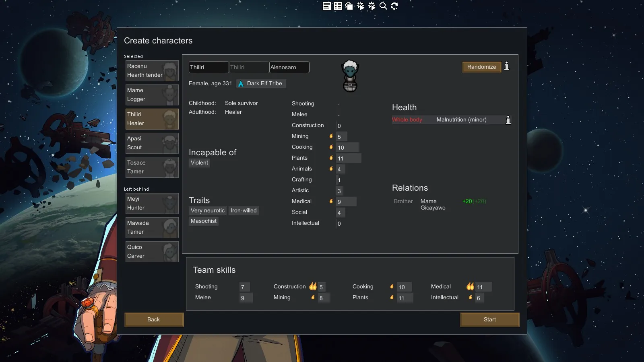Click the info icon beside Randomize
The height and width of the screenshot is (362, 644).
[507, 66]
